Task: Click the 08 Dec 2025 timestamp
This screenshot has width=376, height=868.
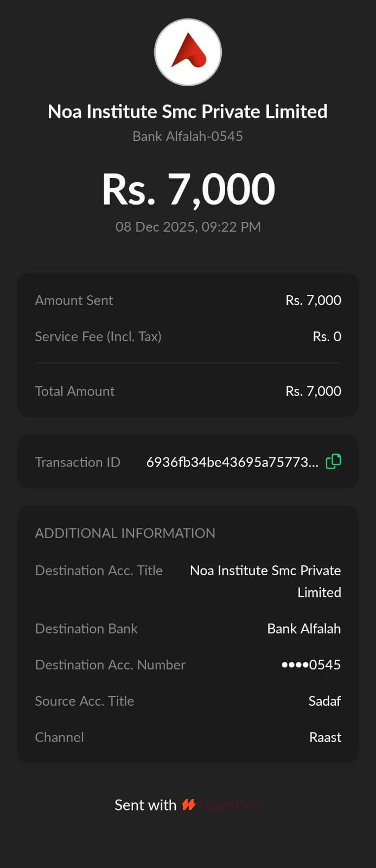Action: [188, 227]
